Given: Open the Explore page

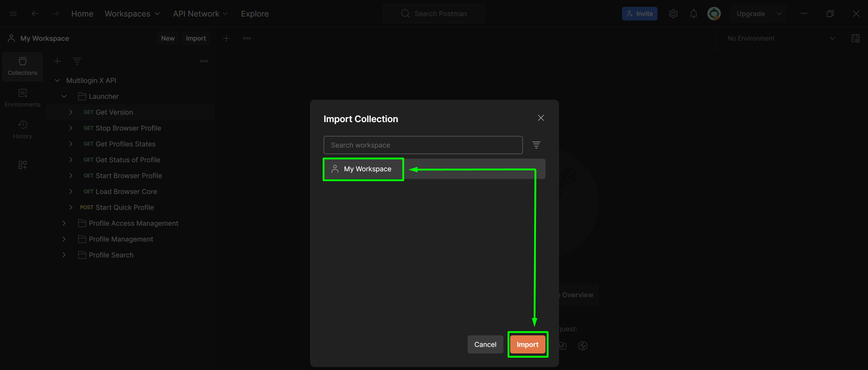Looking at the screenshot, I should [255, 14].
